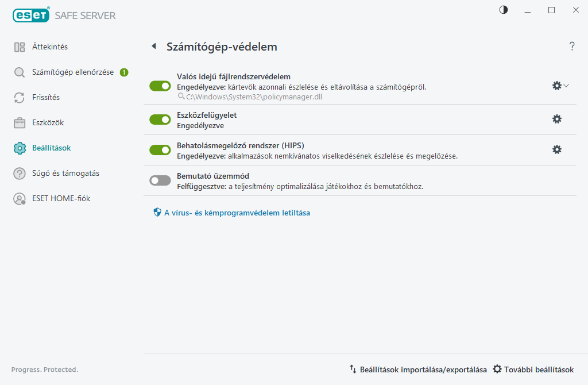Click the gear icon for Eszközfelügyelet
The height and width of the screenshot is (385, 588).
[x=556, y=119]
